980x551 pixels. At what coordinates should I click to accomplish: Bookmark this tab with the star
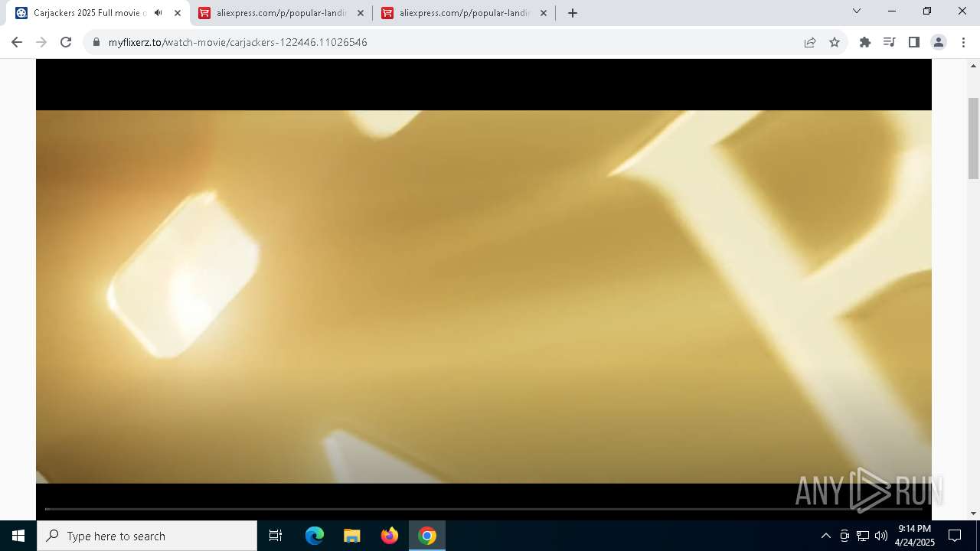click(x=835, y=42)
